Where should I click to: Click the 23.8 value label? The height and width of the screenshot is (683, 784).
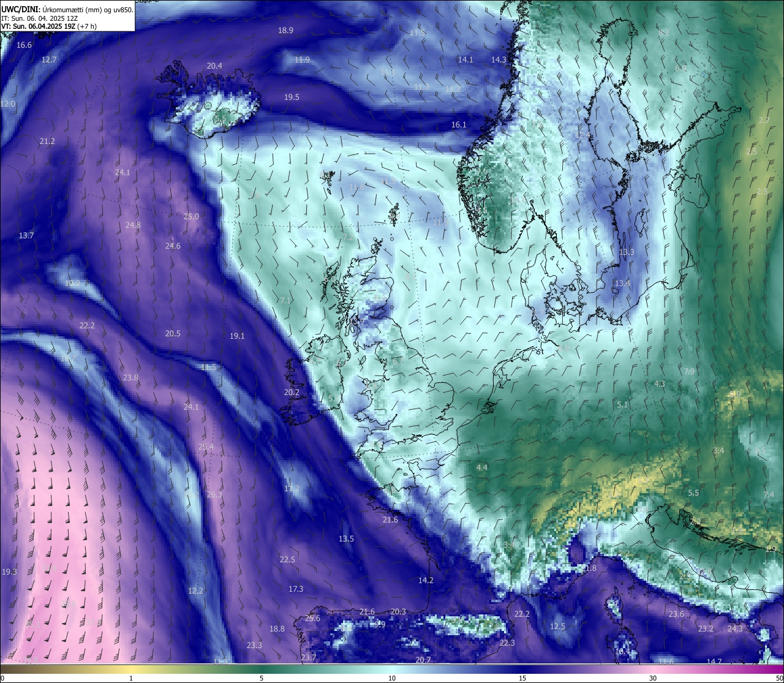click(130, 377)
